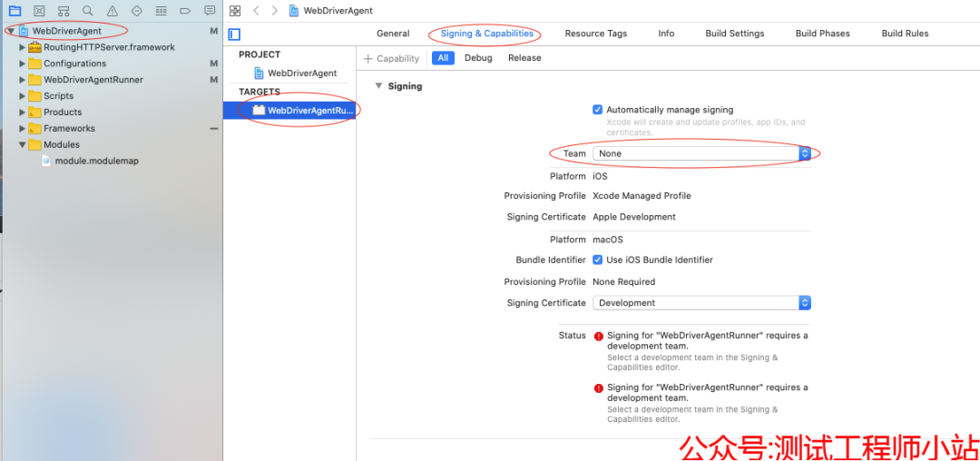Open the Team dropdown showing None
The image size is (980, 461).
pyautogui.click(x=701, y=153)
